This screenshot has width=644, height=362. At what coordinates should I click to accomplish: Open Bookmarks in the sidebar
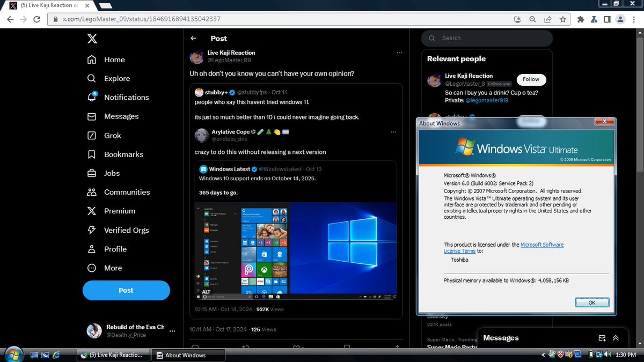pyautogui.click(x=115, y=154)
